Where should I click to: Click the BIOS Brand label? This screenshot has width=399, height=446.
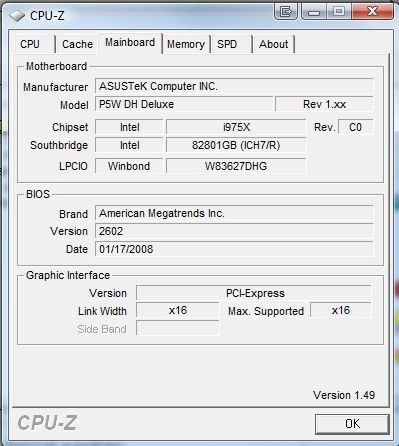coord(73,214)
